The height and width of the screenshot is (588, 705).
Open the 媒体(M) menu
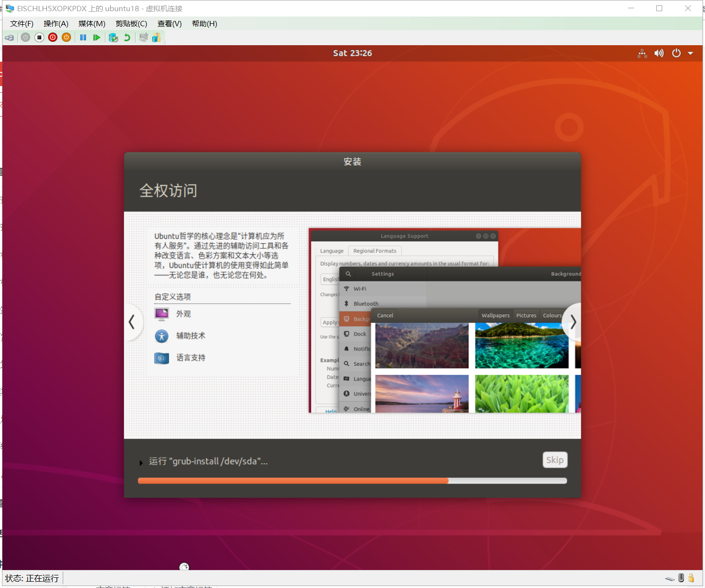(92, 24)
